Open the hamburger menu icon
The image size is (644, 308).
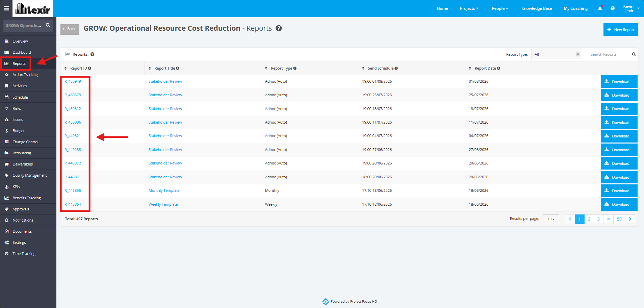(6, 8)
